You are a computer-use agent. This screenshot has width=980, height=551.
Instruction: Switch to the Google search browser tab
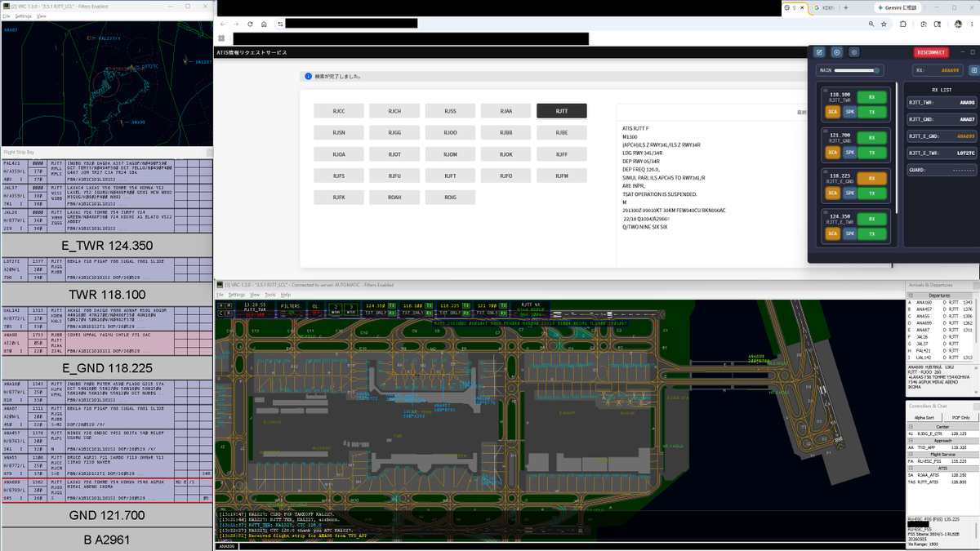(825, 7)
